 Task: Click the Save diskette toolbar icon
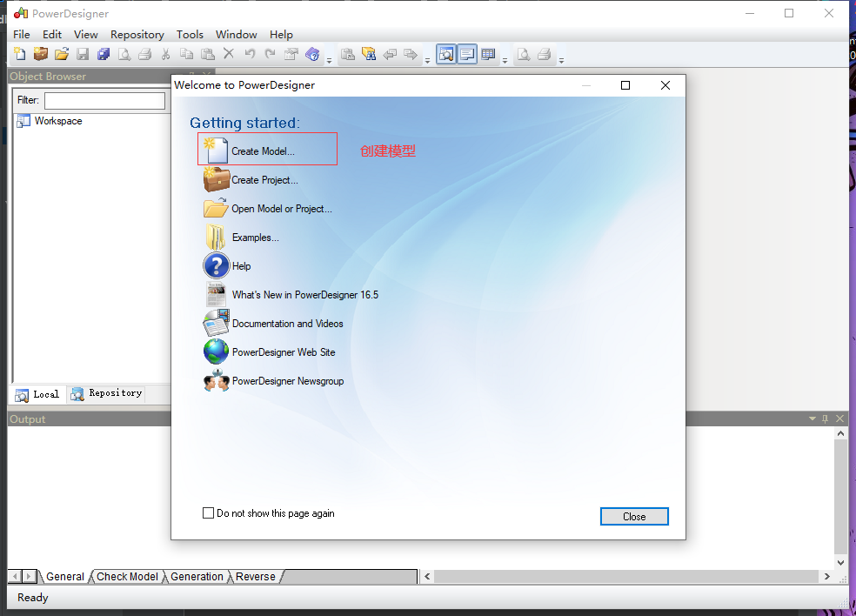(83, 54)
